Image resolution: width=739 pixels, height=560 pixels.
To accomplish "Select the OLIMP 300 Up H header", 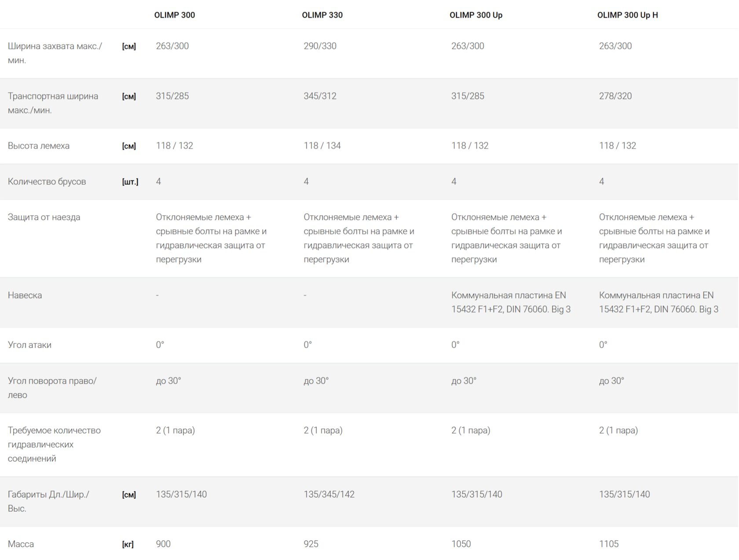I will (x=627, y=15).
